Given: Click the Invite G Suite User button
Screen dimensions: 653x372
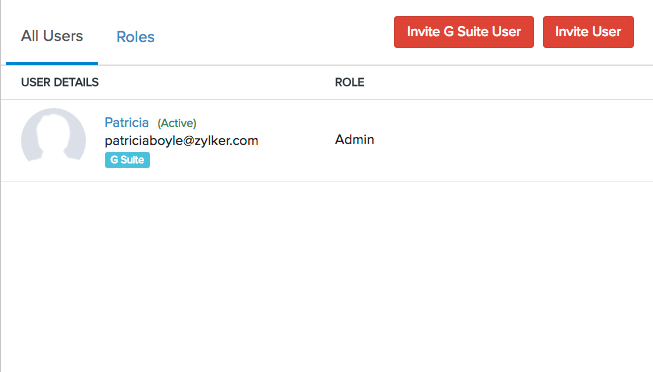Looking at the screenshot, I should click(464, 32).
